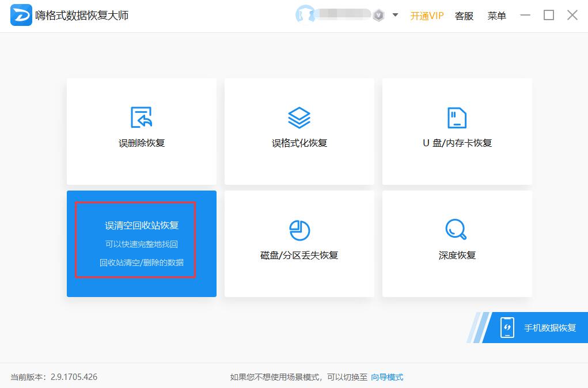Click the phone icon in 手机数据恢复
The image size is (588, 388).
(x=507, y=328)
